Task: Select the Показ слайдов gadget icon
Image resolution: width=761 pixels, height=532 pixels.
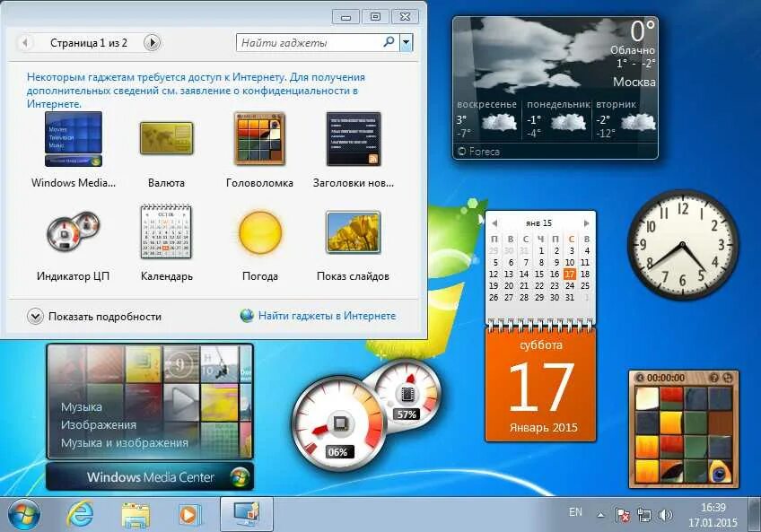Action: pos(354,232)
